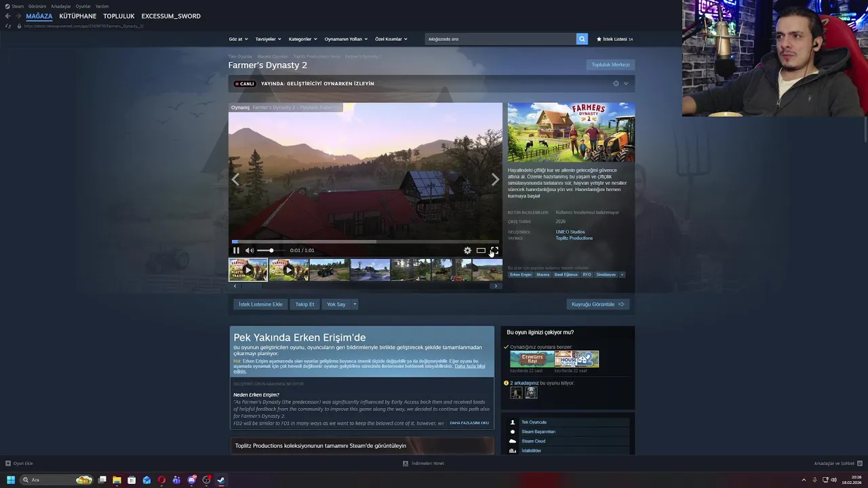Screen dimensions: 868x488
Task: Switch to MAĞAZA tab
Action: pyautogui.click(x=39, y=16)
